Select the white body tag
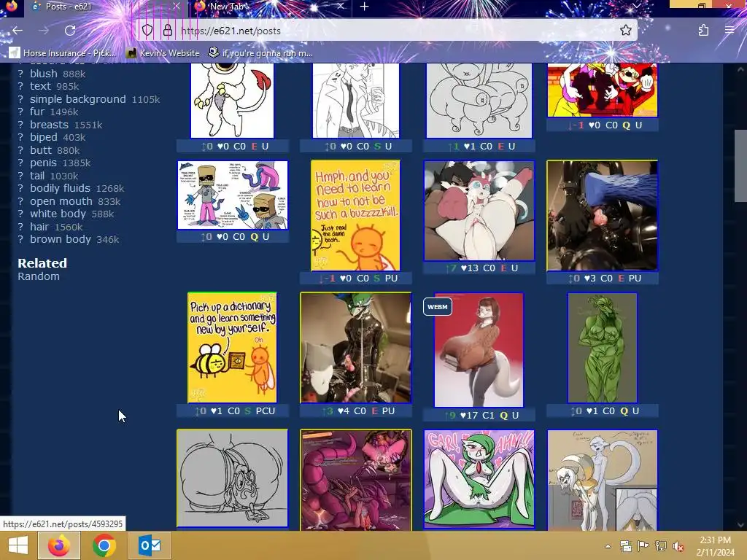The width and height of the screenshot is (747, 560). click(58, 214)
